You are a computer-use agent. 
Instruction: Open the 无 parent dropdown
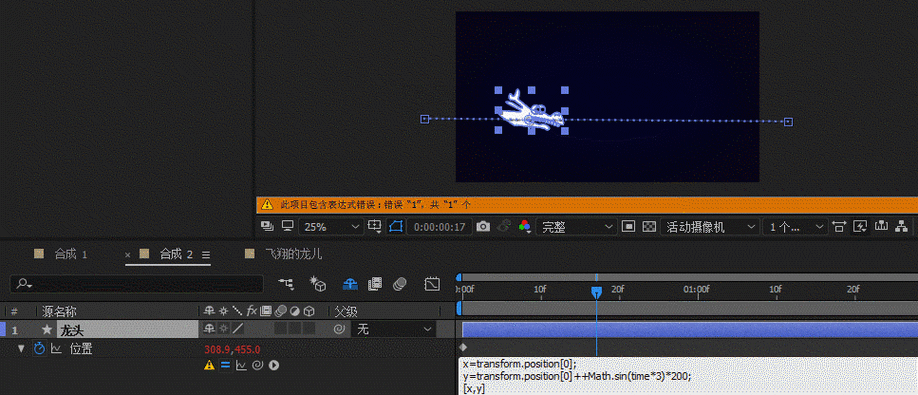(x=393, y=329)
